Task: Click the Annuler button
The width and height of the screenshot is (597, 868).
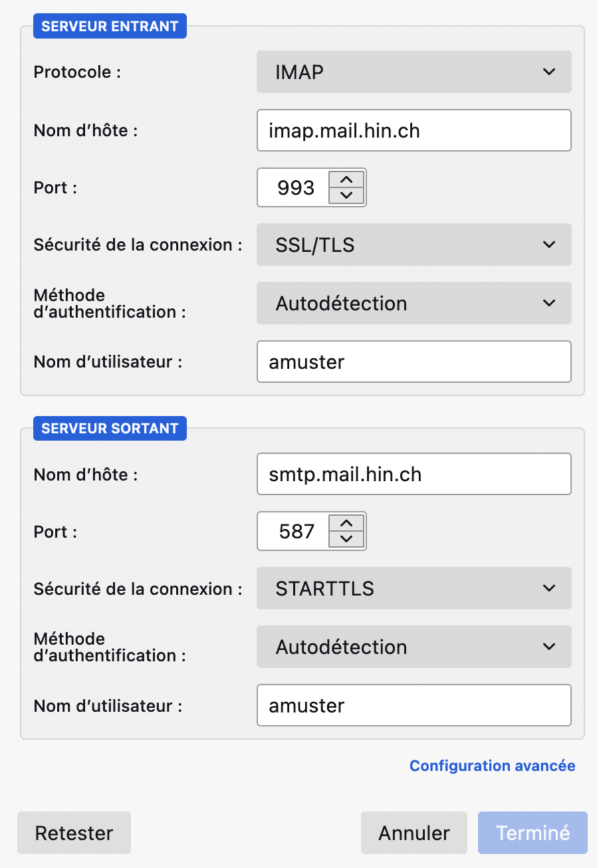Action: tap(414, 833)
